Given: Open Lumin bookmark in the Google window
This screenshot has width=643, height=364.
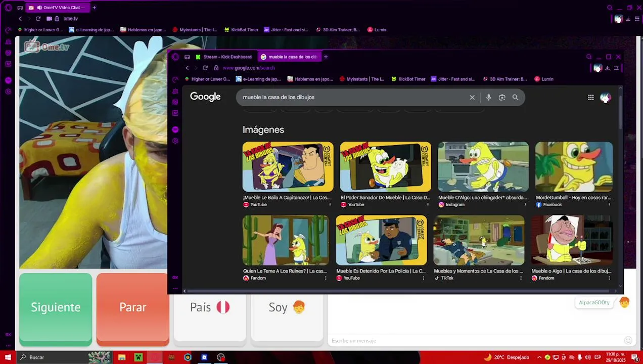Looking at the screenshot, I should [x=544, y=79].
